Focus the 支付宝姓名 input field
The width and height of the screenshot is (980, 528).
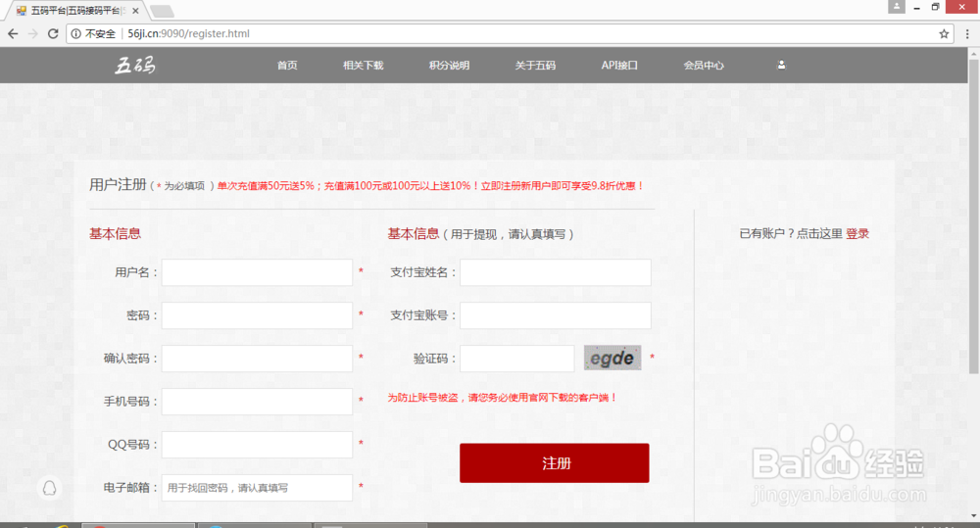[x=556, y=272]
